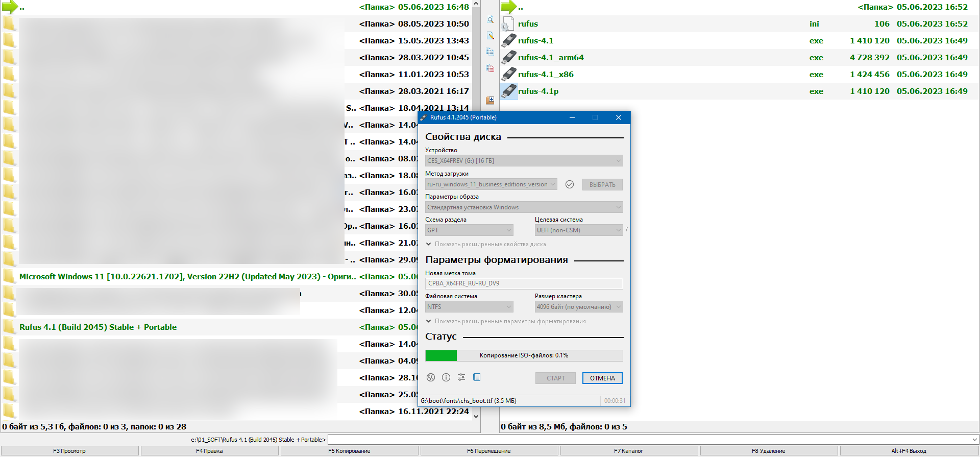Open the Файловая система NTFS dropdown
980x457 pixels.
469,307
